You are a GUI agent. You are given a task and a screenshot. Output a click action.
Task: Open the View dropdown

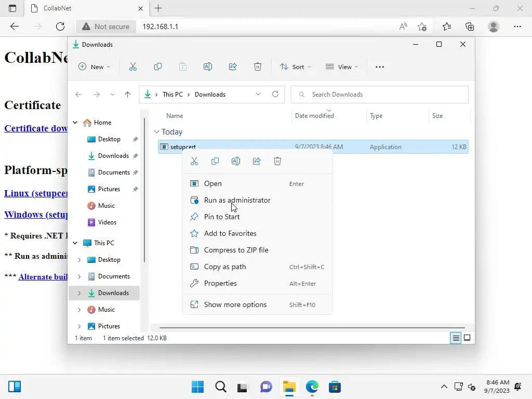point(342,67)
